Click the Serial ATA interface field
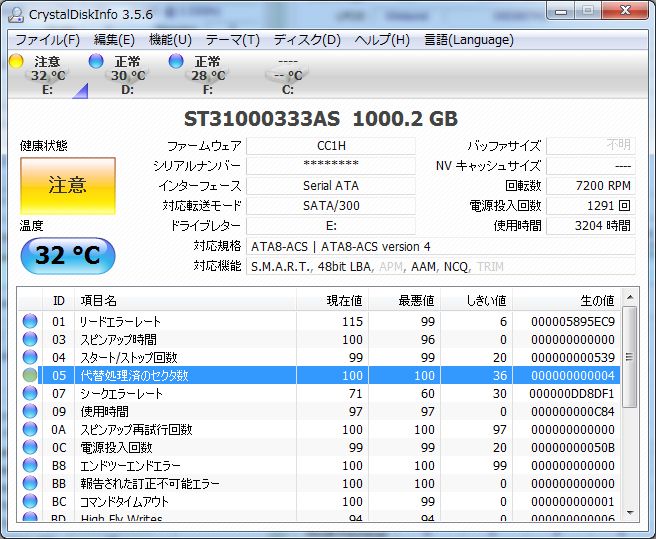This screenshot has width=656, height=539. coord(331,186)
